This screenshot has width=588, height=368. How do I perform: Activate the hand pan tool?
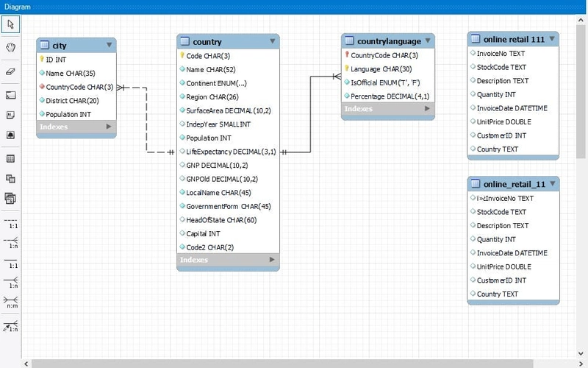coord(10,48)
